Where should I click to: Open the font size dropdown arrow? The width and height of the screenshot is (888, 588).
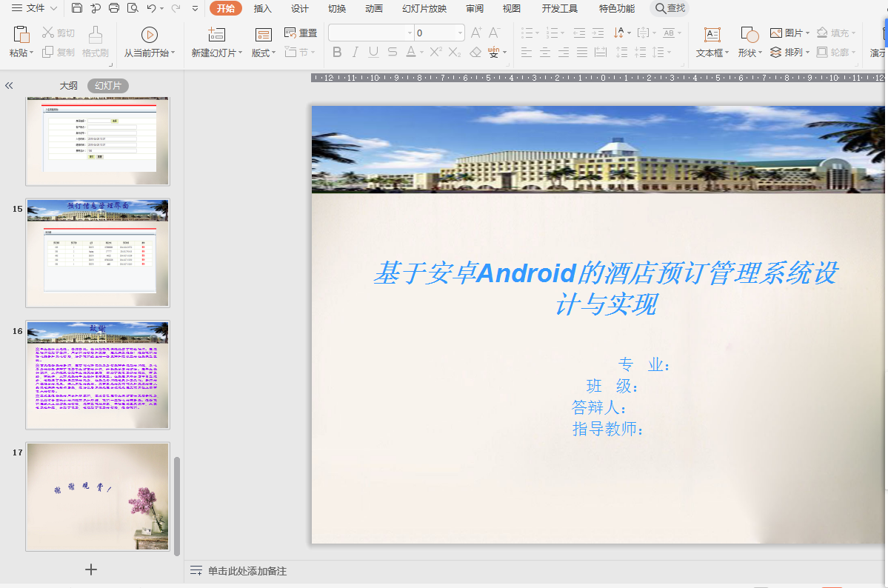pos(460,33)
